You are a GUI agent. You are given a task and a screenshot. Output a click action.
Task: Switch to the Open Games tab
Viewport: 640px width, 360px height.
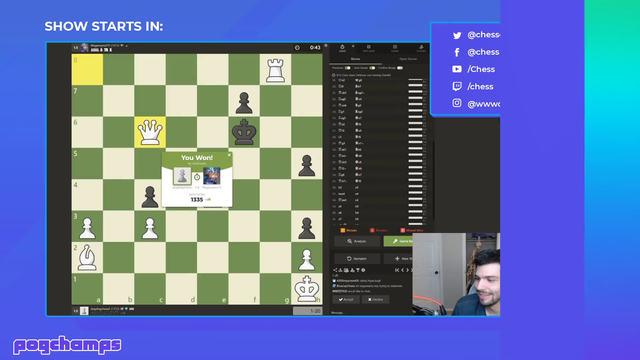click(408, 59)
